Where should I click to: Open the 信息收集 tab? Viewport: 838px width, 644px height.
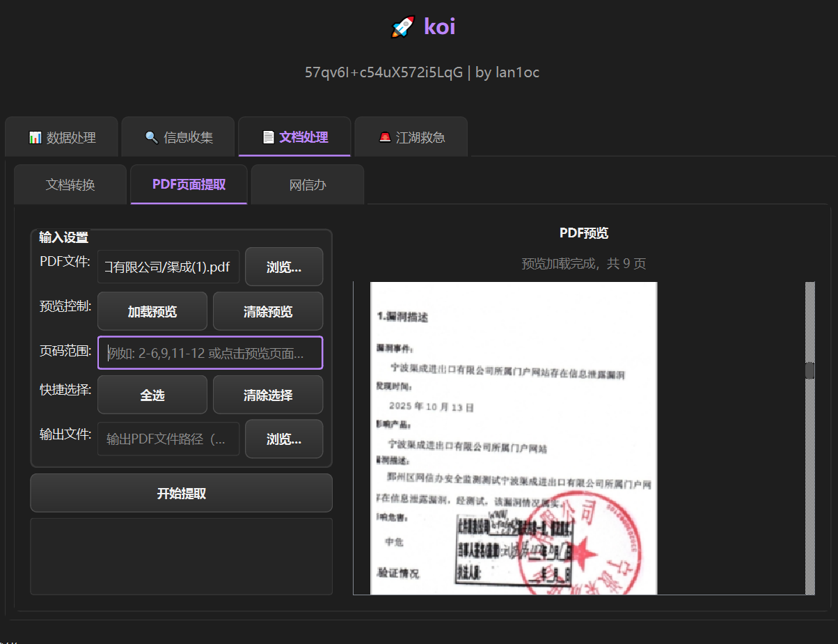(178, 137)
